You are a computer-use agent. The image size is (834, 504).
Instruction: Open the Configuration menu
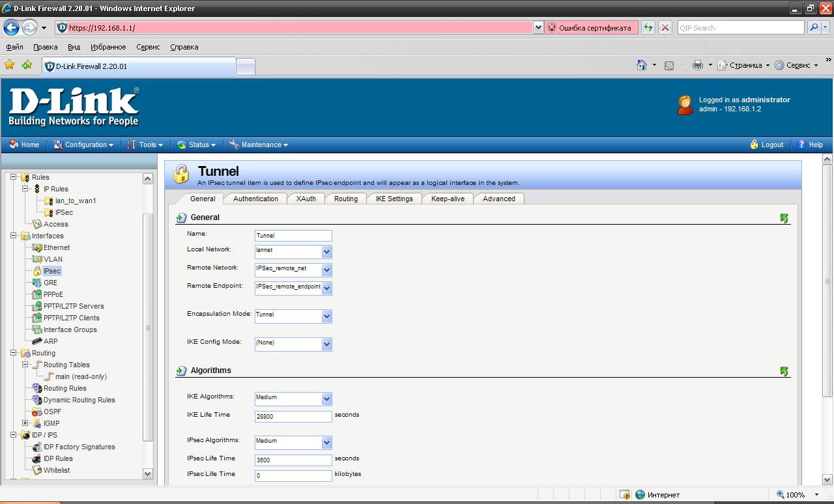pos(83,145)
